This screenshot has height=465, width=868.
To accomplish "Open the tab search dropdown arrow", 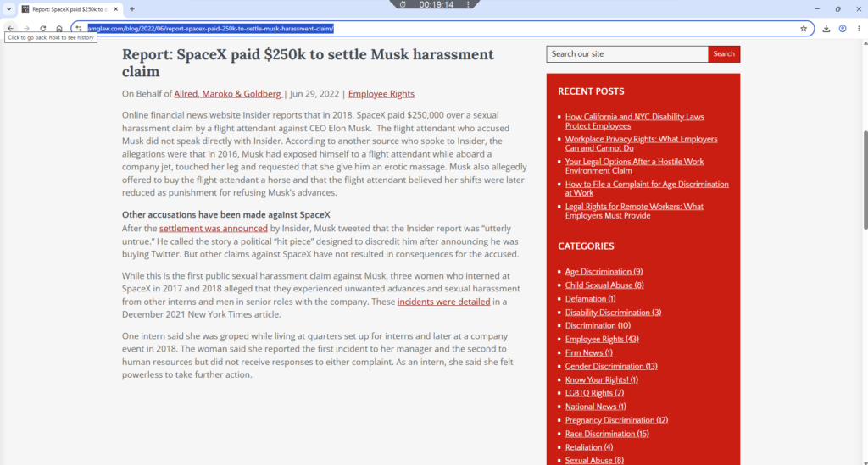I will click(x=8, y=8).
